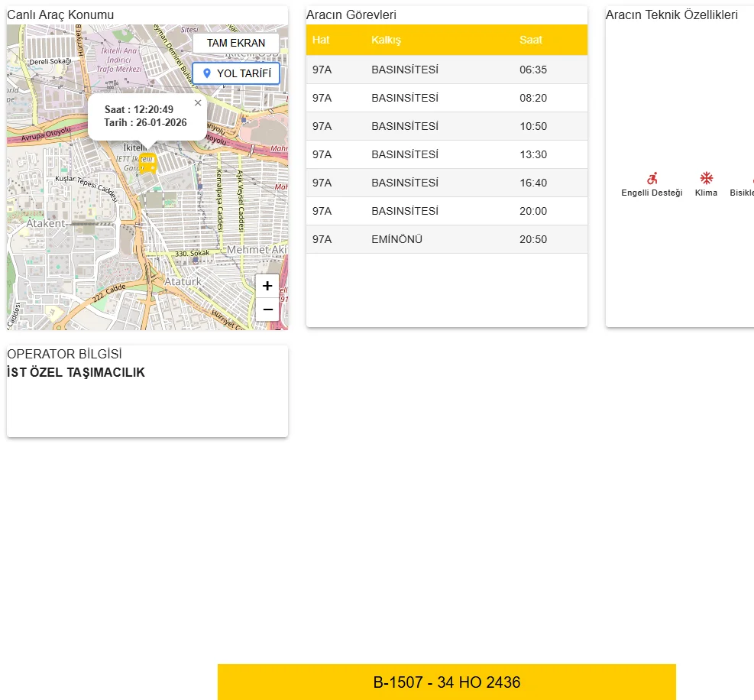The image size is (754, 700).
Task: Zoom in on the map
Action: [x=267, y=286]
